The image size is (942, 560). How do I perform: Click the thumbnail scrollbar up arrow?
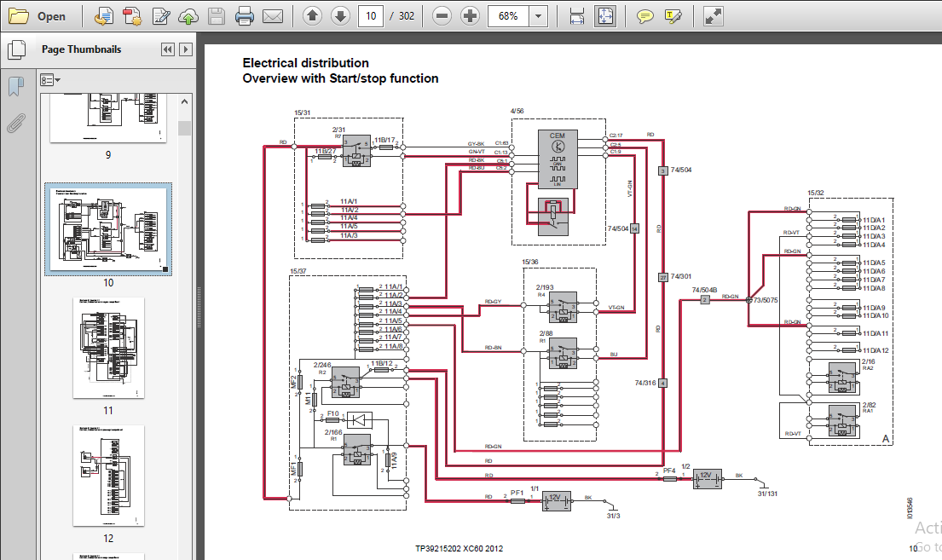[184, 101]
